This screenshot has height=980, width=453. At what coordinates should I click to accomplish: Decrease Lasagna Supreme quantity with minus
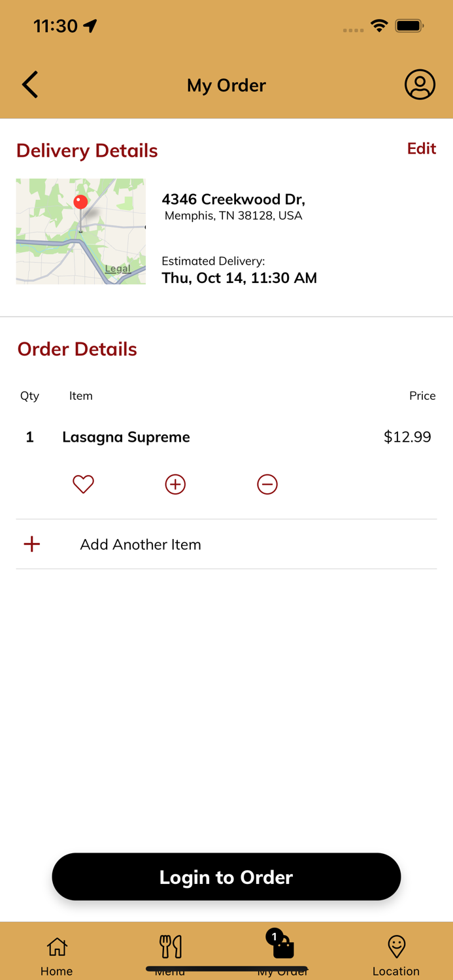[267, 484]
